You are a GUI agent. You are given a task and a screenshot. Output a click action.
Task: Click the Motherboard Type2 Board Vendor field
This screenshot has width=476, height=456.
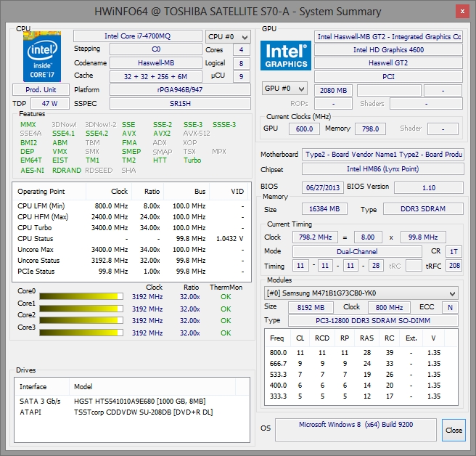[x=383, y=155]
